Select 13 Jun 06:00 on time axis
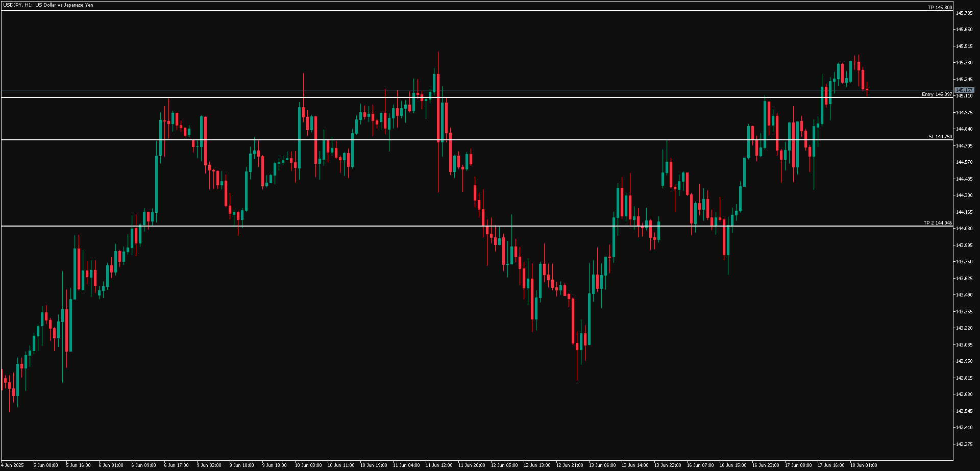 click(x=602, y=465)
